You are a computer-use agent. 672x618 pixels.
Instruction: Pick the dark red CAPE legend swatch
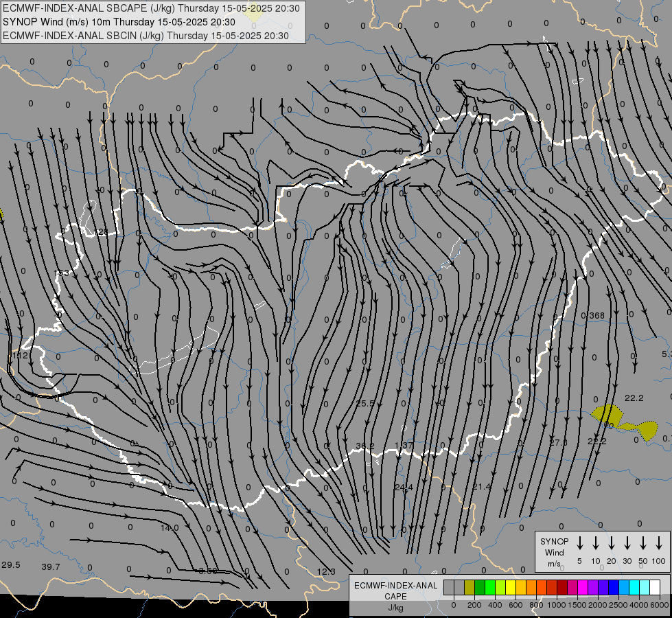pos(562,588)
